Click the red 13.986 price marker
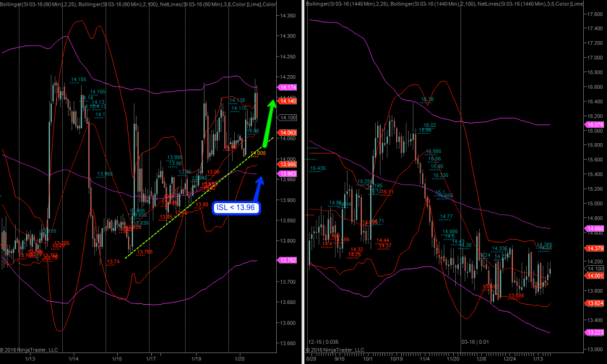Viewport: 607px width, 364px height. point(287,165)
